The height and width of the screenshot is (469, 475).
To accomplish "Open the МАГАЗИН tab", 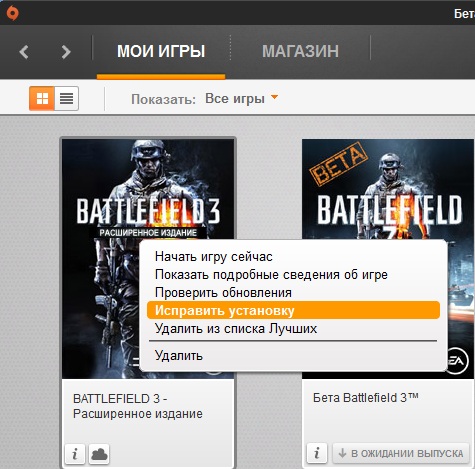I will click(300, 51).
